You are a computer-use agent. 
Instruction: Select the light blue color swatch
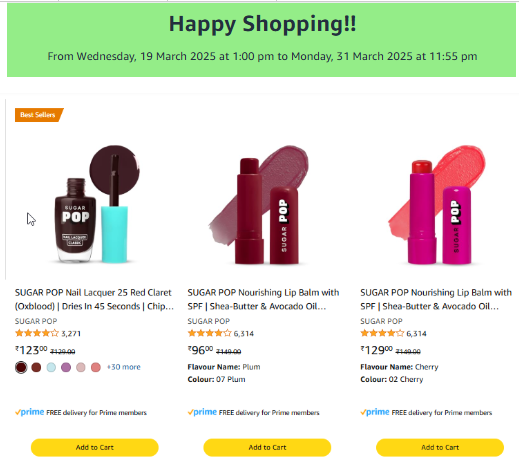pyautogui.click(x=51, y=367)
